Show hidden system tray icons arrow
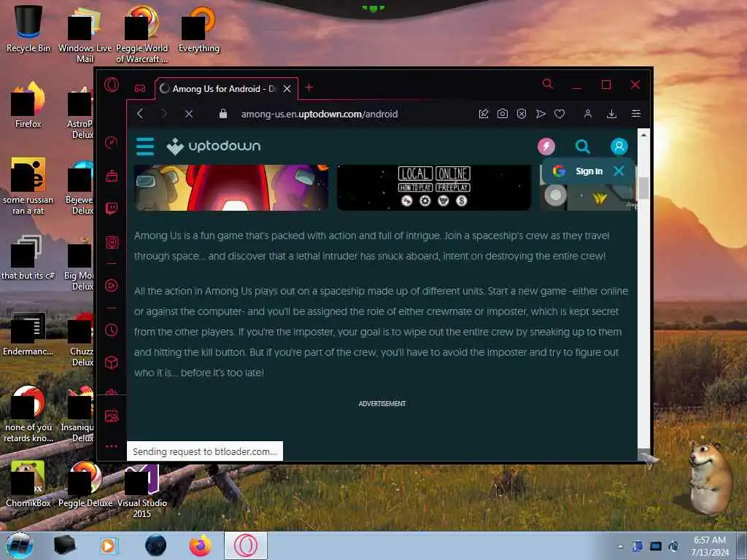 tap(620, 546)
